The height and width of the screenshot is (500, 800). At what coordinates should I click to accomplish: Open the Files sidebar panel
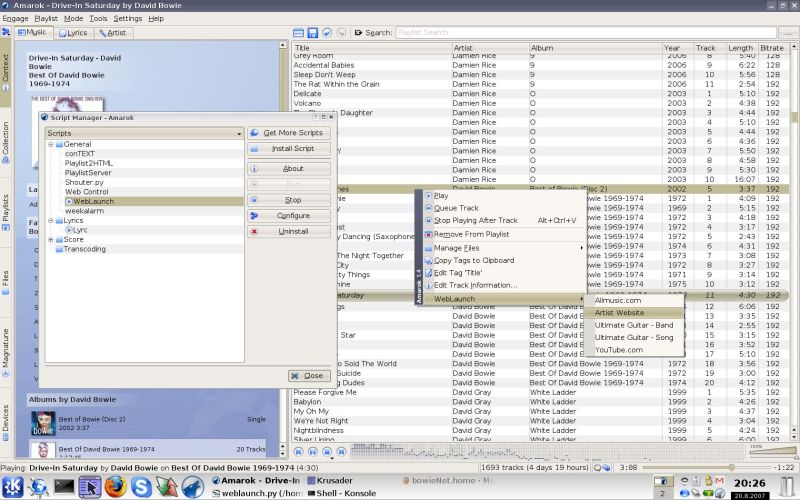[6, 282]
